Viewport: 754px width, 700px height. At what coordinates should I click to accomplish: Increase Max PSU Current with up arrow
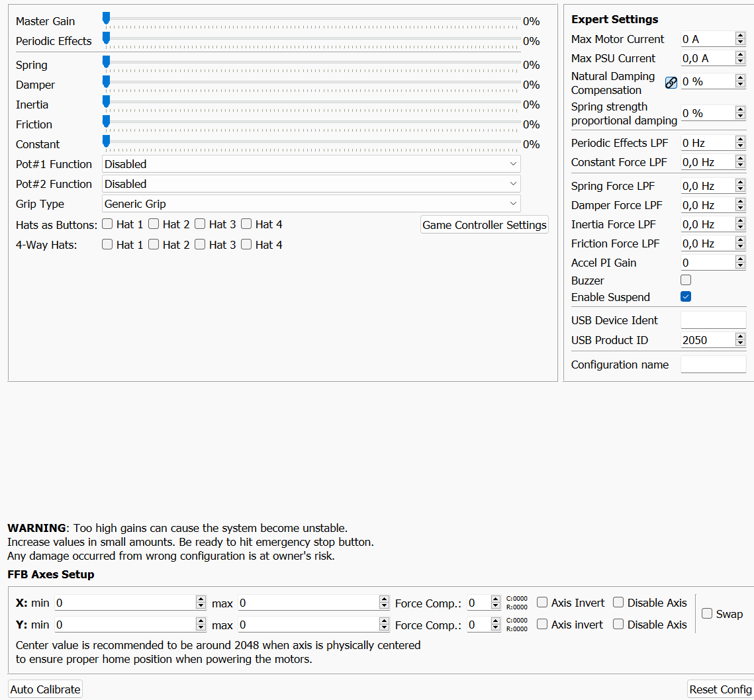pos(741,55)
